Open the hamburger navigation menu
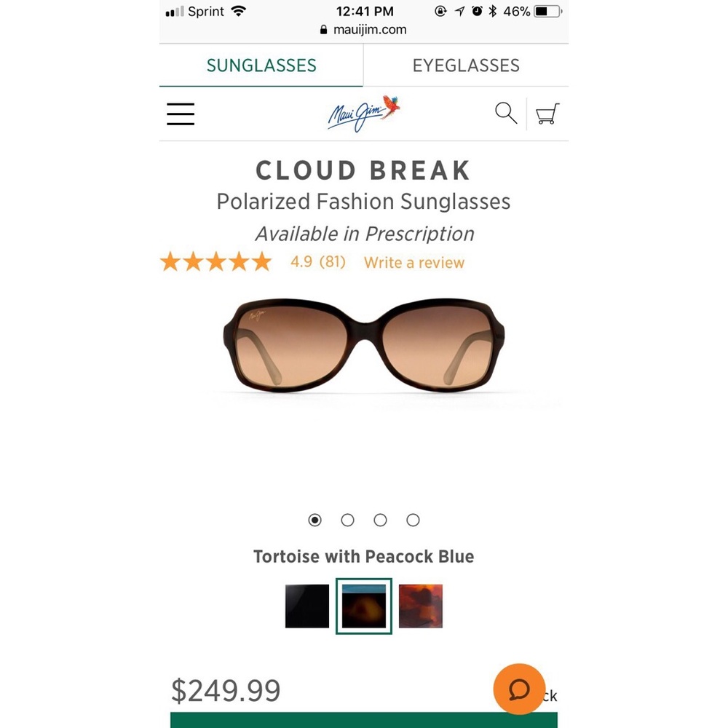728x728 pixels. click(x=180, y=114)
